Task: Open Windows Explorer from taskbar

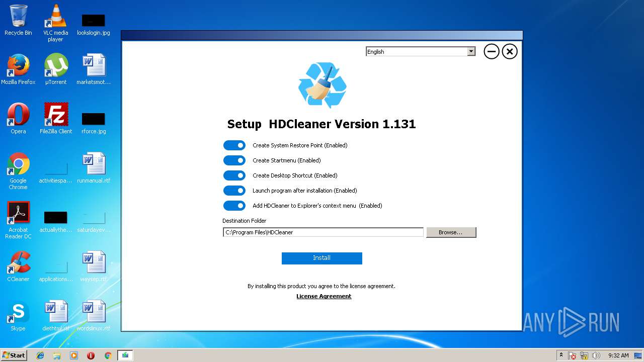Action: pos(57,355)
